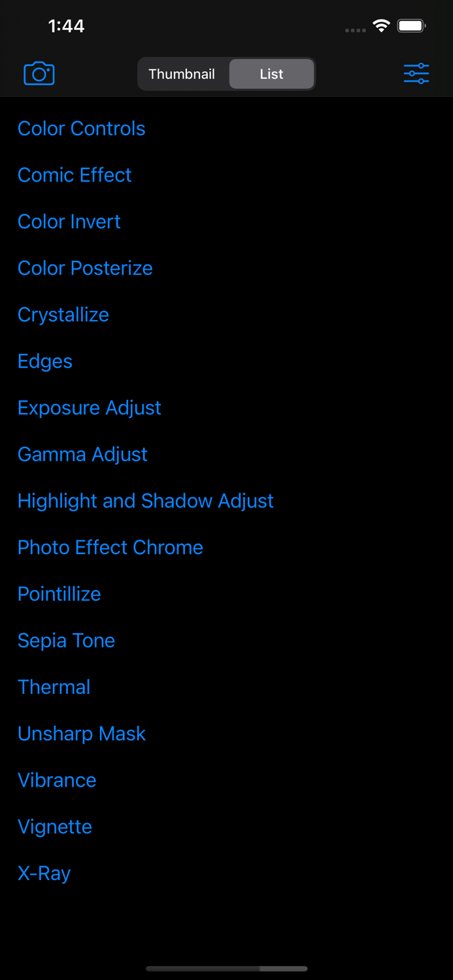This screenshot has height=980, width=453.
Task: Open Exposure Adjust settings
Action: [x=90, y=408]
